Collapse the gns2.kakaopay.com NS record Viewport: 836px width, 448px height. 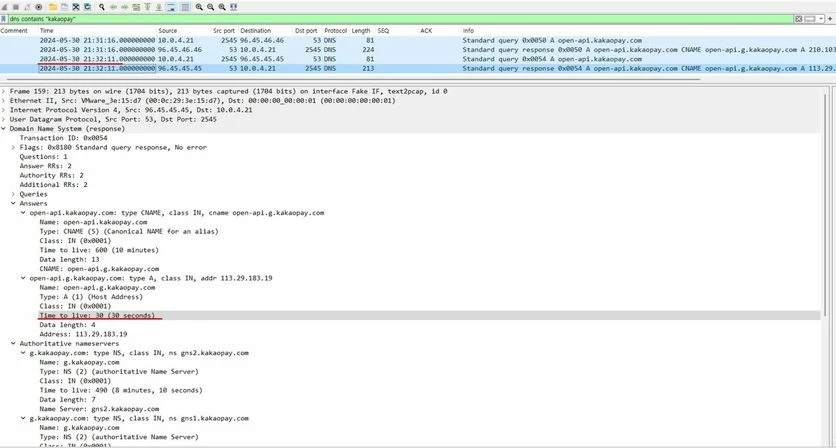[23, 353]
